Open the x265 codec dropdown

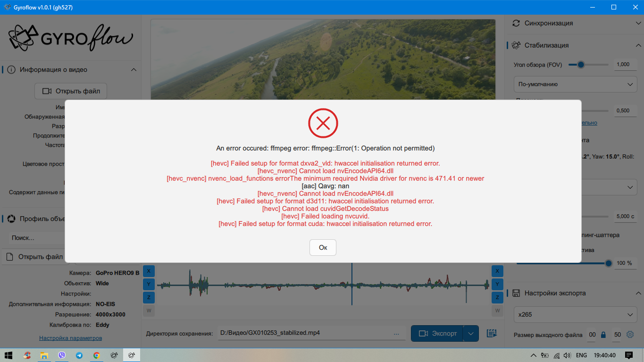pyautogui.click(x=575, y=314)
